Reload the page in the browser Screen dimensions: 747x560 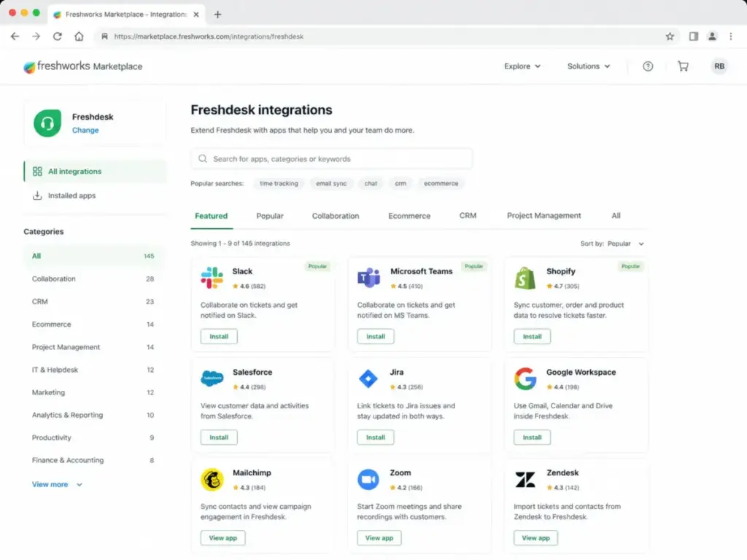click(x=57, y=36)
